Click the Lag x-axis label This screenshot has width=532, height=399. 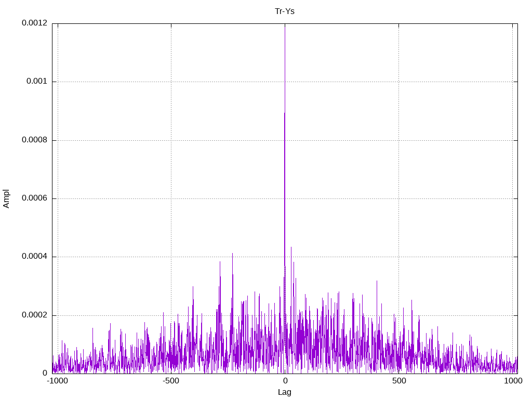pyautogui.click(x=284, y=392)
